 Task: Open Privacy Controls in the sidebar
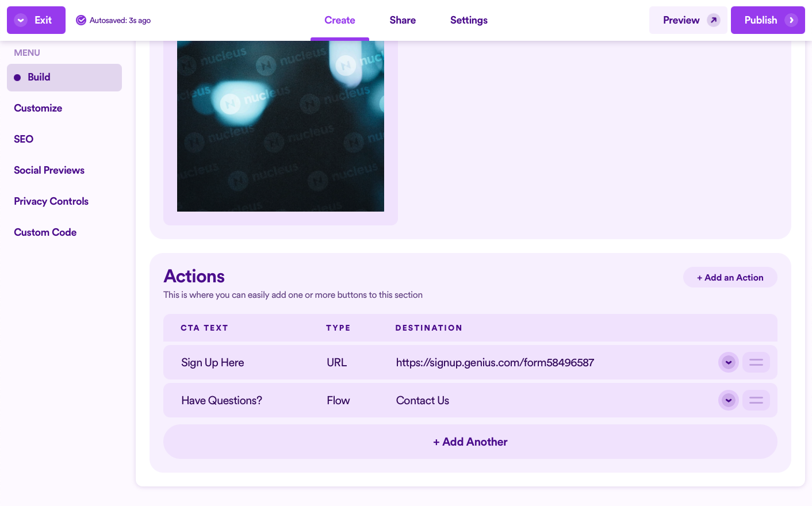pos(51,201)
